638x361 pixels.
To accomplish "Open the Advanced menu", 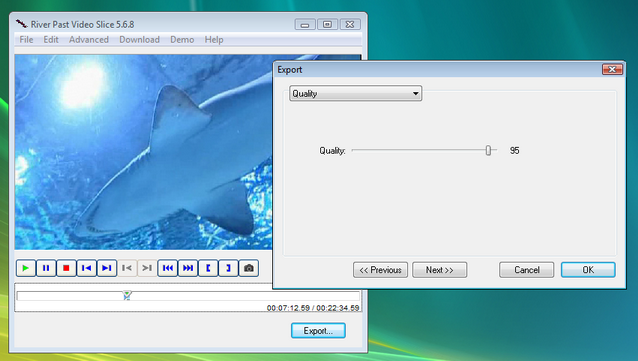I will point(89,40).
